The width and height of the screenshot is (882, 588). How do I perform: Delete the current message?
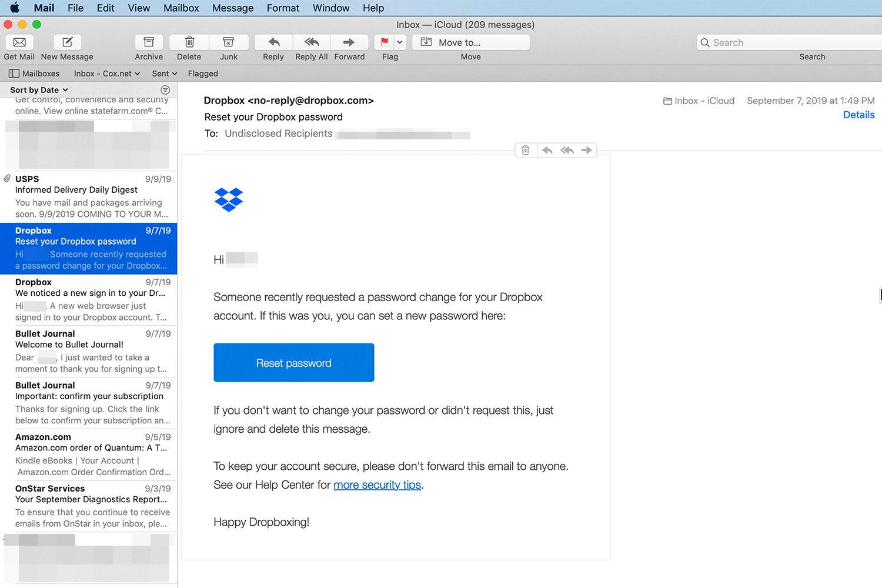189,42
